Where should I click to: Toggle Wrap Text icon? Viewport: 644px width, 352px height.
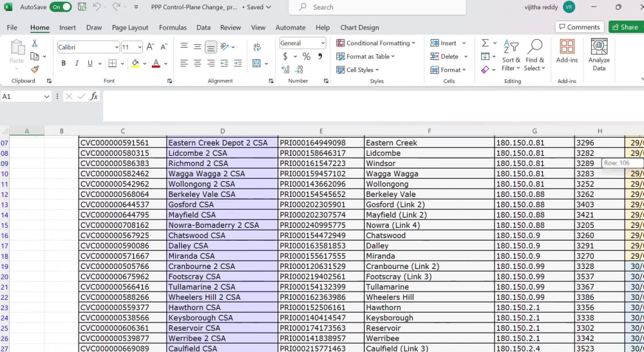(x=257, y=46)
